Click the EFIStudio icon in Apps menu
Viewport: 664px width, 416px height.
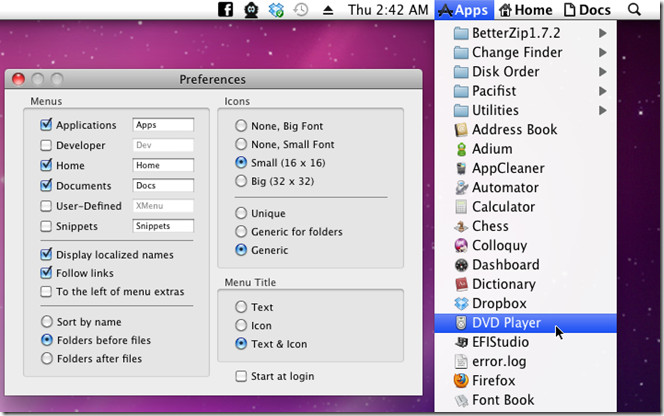click(461, 342)
